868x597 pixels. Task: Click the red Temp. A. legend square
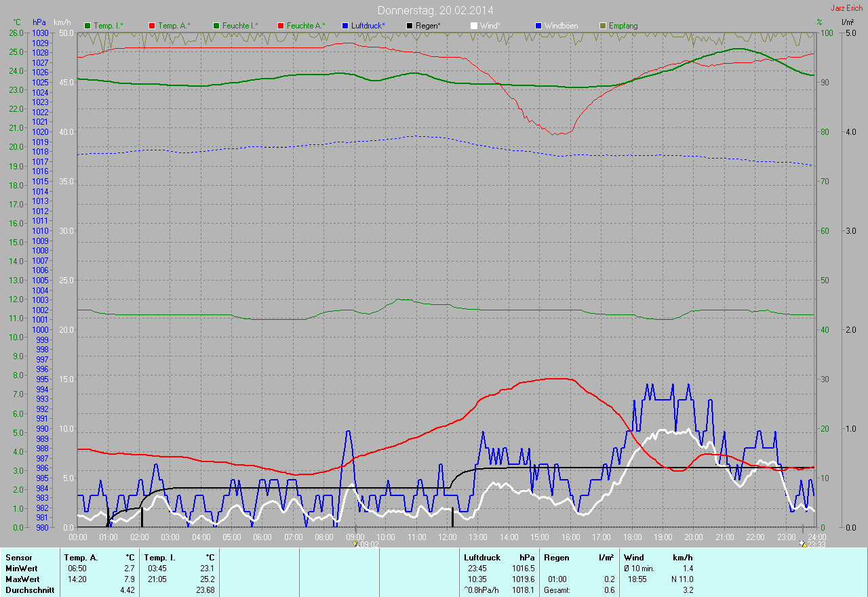point(152,26)
